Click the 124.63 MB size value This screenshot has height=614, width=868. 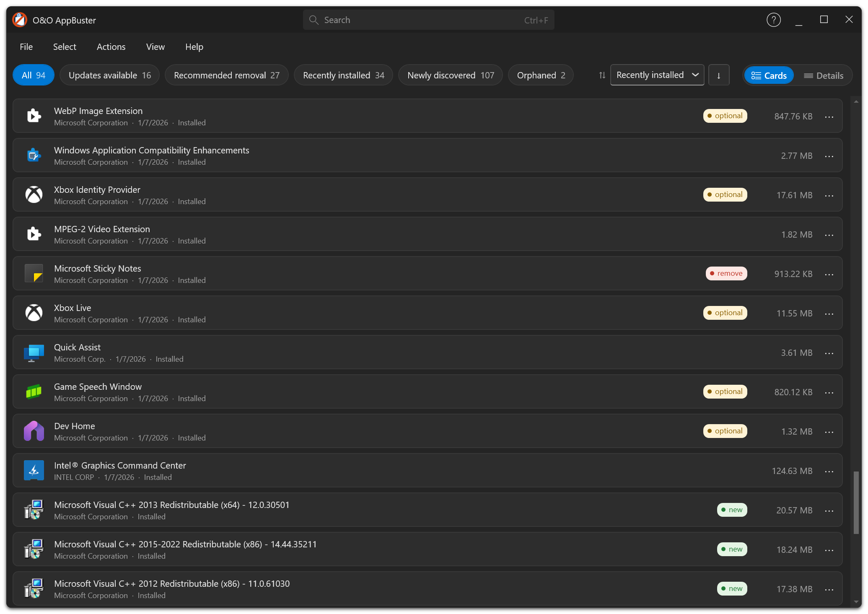(x=792, y=471)
